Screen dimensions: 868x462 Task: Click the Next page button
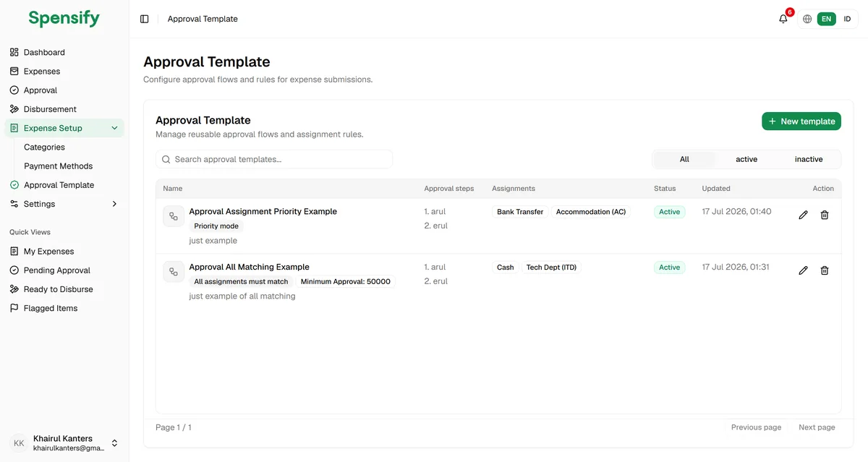click(x=817, y=427)
